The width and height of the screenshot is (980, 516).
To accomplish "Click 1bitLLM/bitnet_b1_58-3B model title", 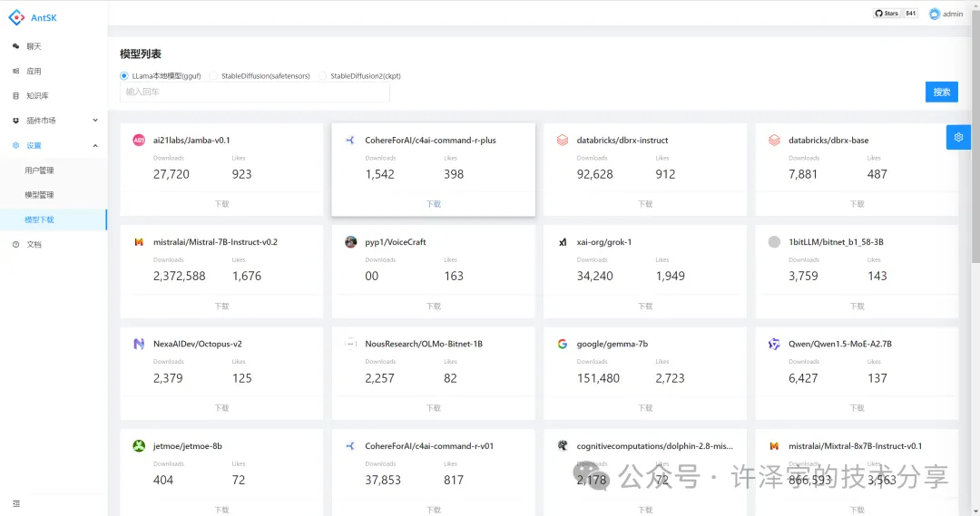I will pos(836,242).
